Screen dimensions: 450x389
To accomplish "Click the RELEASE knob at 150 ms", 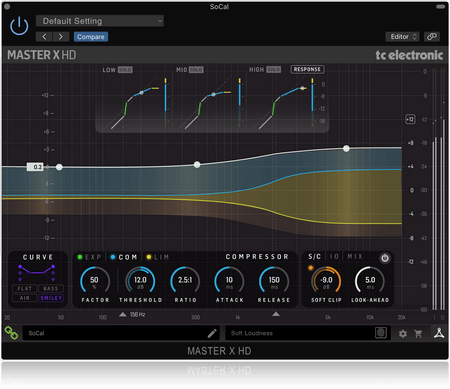I will point(274,281).
